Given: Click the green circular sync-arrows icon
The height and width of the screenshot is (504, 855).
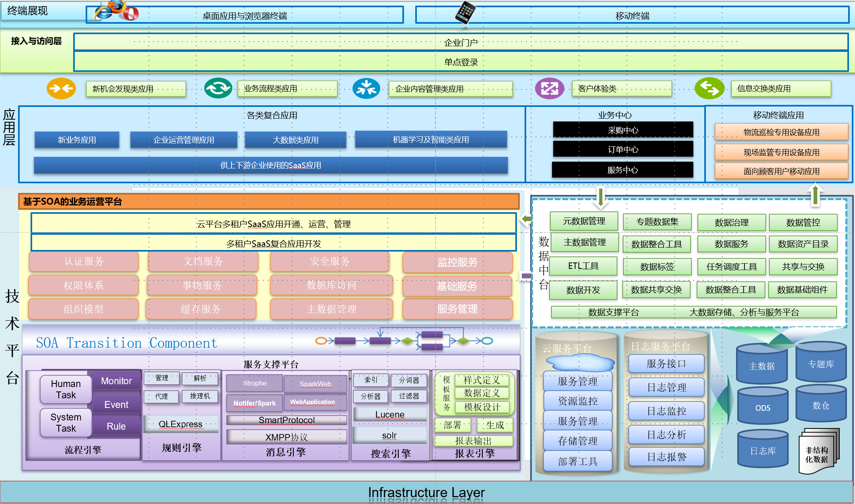Looking at the screenshot, I should pos(218,88).
